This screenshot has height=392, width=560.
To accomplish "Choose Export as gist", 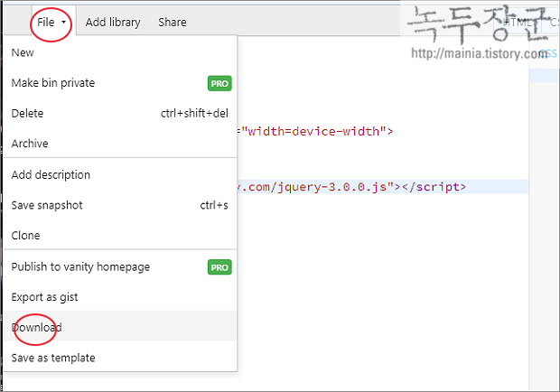I will click(x=120, y=297).
